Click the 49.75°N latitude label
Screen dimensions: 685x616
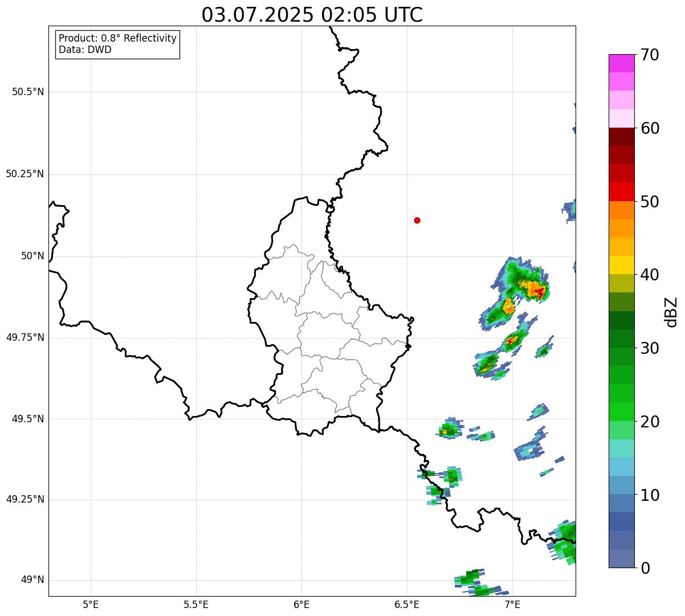[25, 337]
